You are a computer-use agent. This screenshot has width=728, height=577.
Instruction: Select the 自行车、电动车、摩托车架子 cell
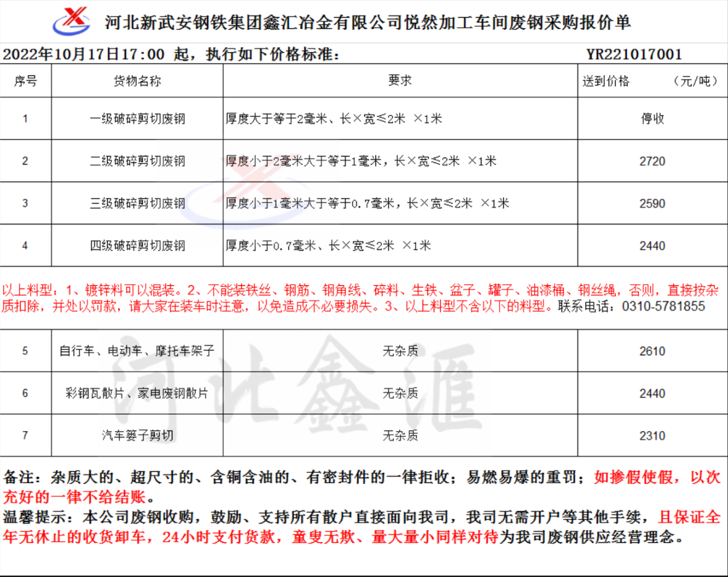(137, 351)
